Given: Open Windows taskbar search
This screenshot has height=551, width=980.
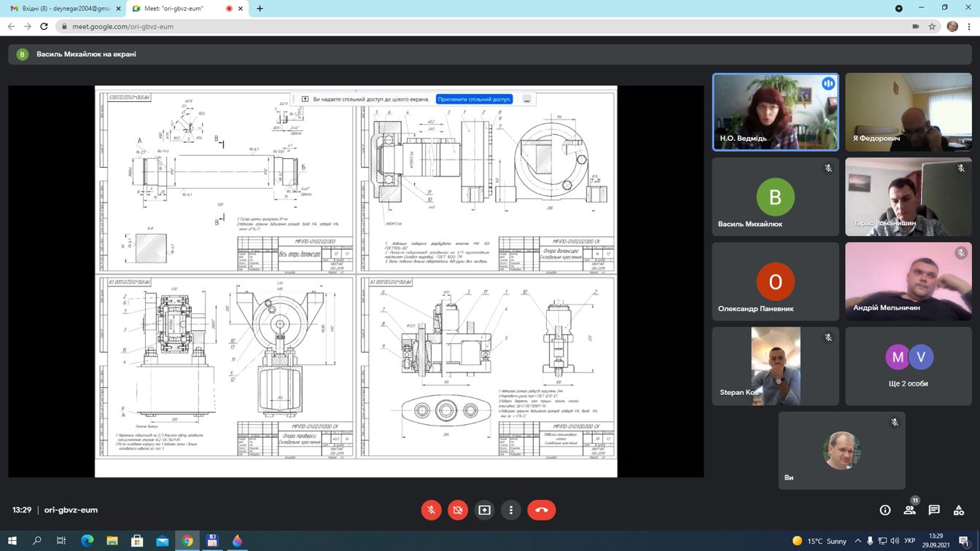Looking at the screenshot, I should [x=37, y=541].
